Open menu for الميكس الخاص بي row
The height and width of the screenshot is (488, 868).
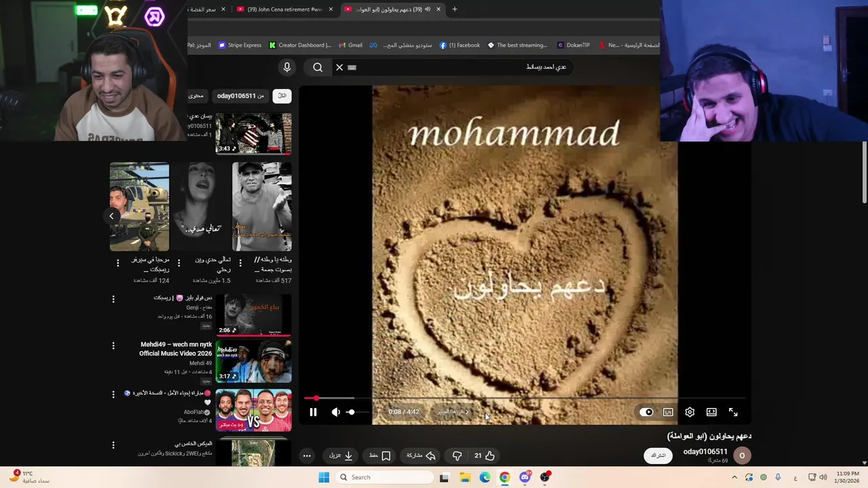[x=113, y=445]
